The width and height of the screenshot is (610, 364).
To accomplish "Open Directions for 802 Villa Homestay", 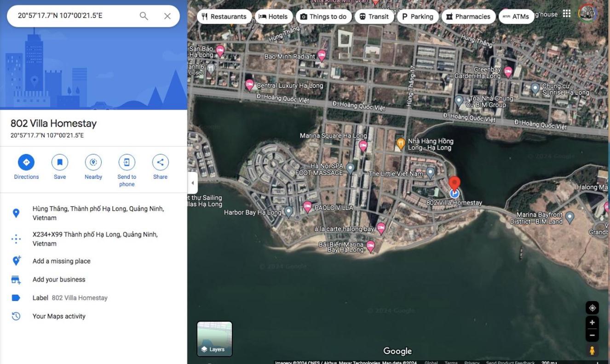I will (x=26, y=162).
